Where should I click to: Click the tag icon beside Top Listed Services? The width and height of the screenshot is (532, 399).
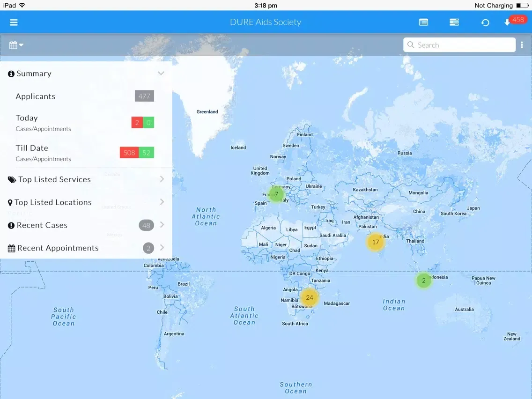coord(11,179)
